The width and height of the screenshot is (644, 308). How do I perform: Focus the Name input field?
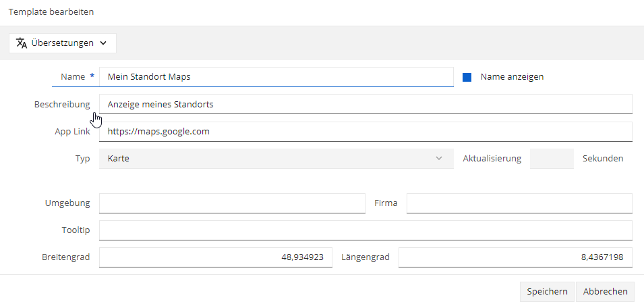coord(276,77)
